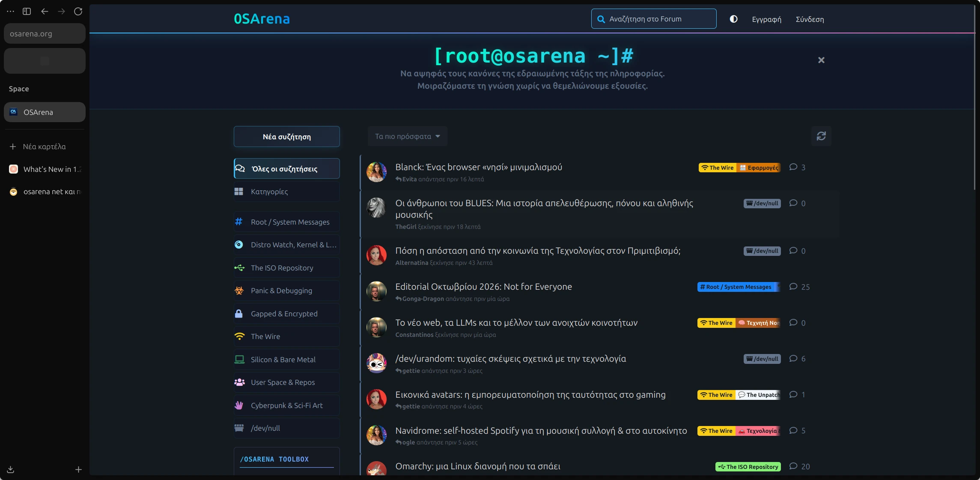Switch to the 'What's New in 1.2' tab
This screenshot has height=480, width=980.
pyautogui.click(x=45, y=169)
